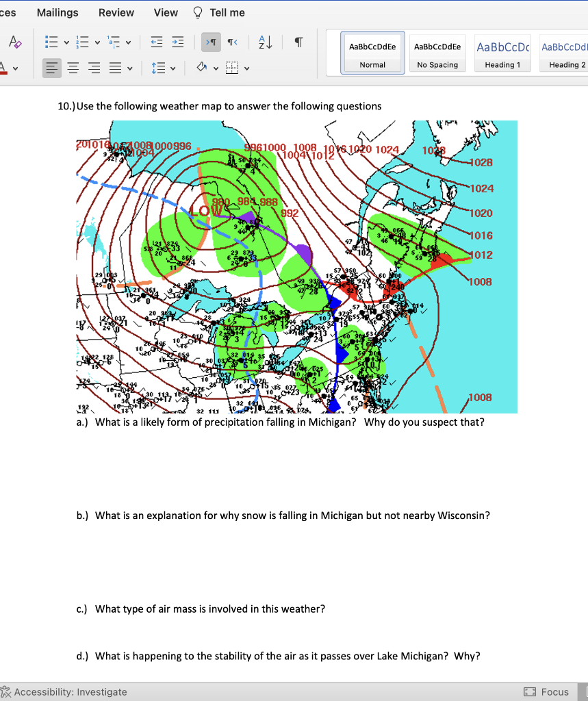The image size is (588, 701).
Task: Expand justify alignment dropdown arrow
Action: point(129,69)
